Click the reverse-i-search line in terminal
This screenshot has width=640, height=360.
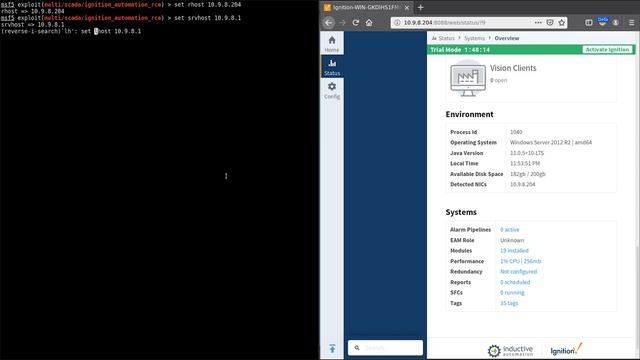click(x=71, y=31)
